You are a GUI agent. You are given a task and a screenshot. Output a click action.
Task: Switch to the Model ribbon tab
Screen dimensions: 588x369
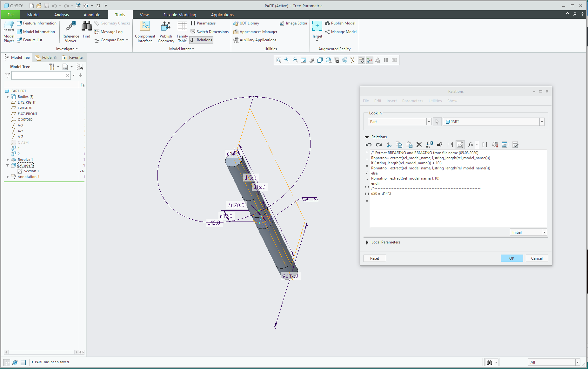click(33, 15)
